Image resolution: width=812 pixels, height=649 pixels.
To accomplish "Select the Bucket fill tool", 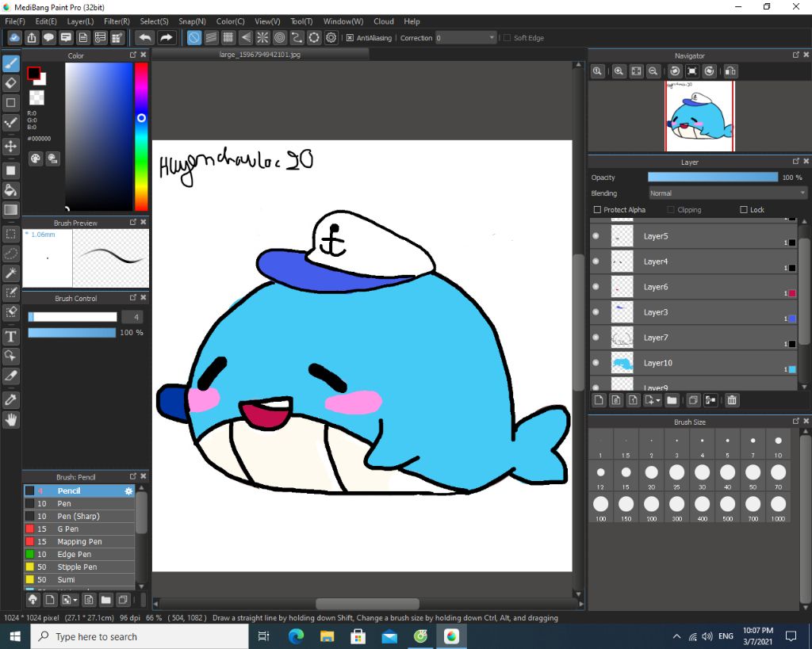I will [x=10, y=190].
